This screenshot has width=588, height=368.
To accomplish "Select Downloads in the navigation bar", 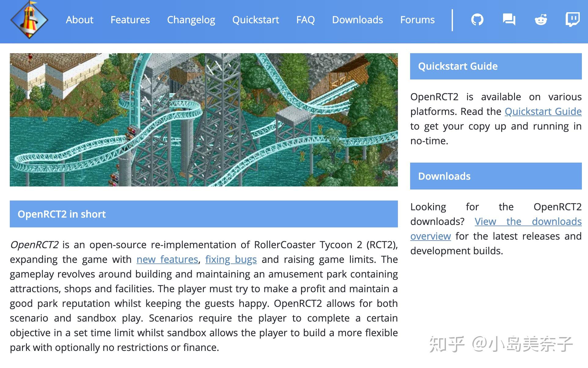I will click(357, 20).
